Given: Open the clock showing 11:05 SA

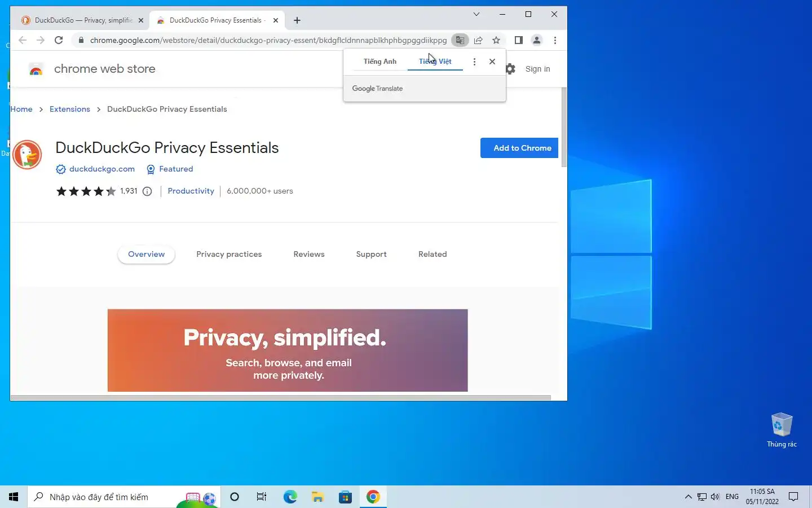Looking at the screenshot, I should [x=762, y=497].
